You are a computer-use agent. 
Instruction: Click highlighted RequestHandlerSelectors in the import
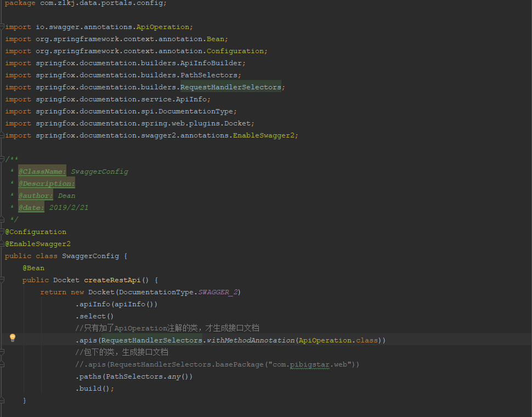point(231,87)
